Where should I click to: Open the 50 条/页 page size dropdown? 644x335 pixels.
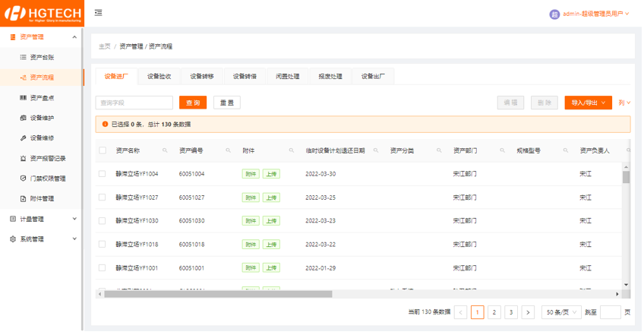click(560, 312)
